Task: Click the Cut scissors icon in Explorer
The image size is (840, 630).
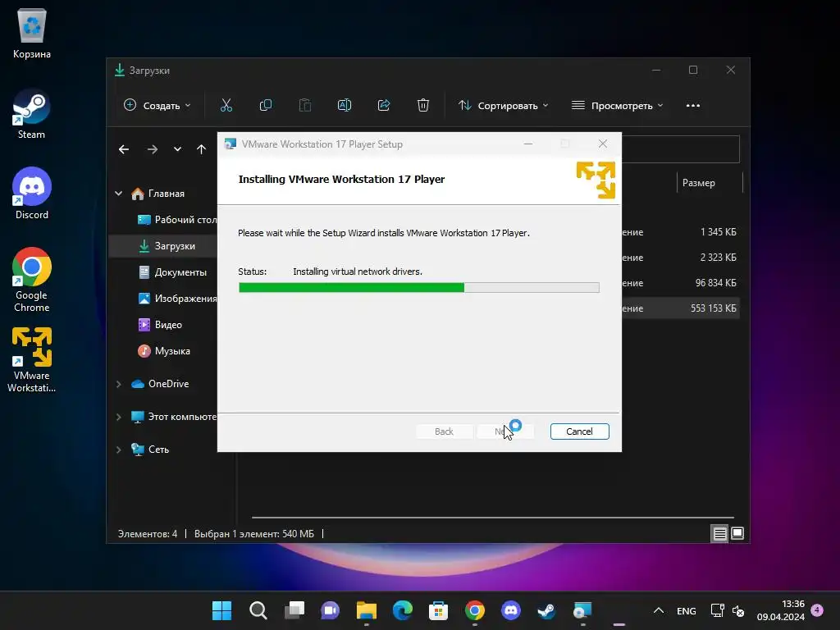Action: (226, 106)
